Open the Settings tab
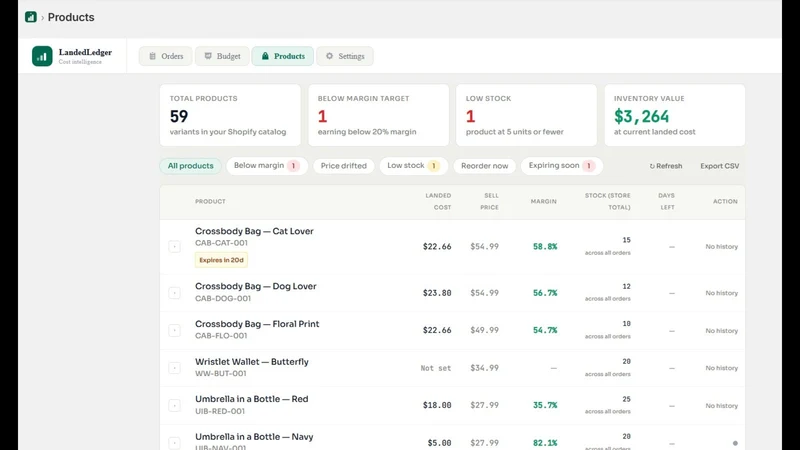Screen dimensions: 800x450 pyautogui.click(x=345, y=56)
